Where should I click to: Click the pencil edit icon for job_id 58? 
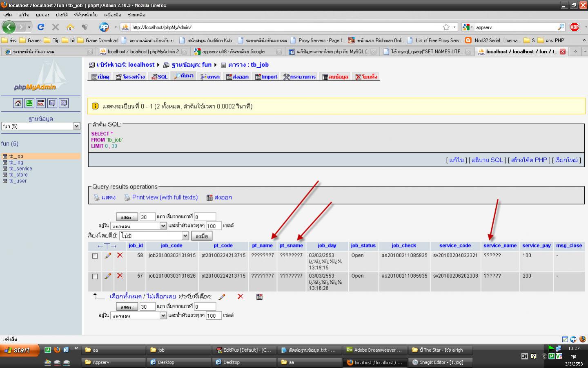click(x=108, y=256)
